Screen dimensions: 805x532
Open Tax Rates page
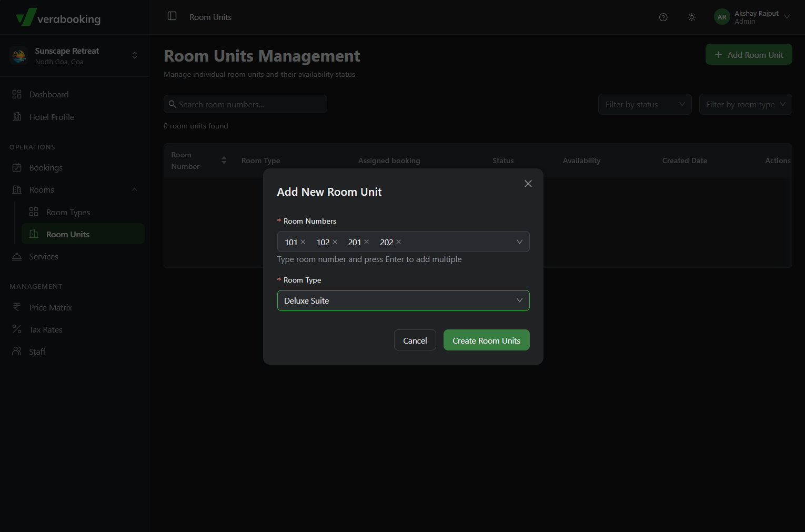click(74, 330)
